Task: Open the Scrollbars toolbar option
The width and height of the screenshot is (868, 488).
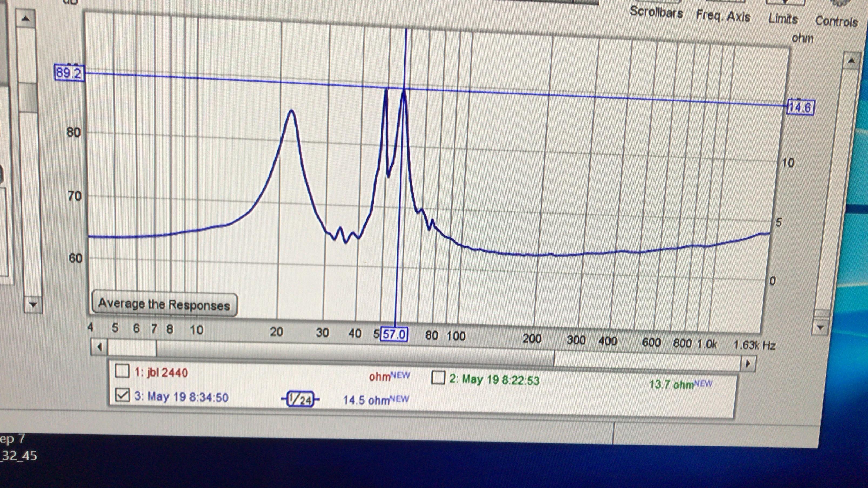Action: coord(656,12)
